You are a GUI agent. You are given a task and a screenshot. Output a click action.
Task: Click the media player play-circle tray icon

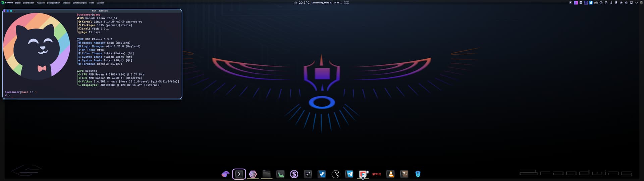601,3
